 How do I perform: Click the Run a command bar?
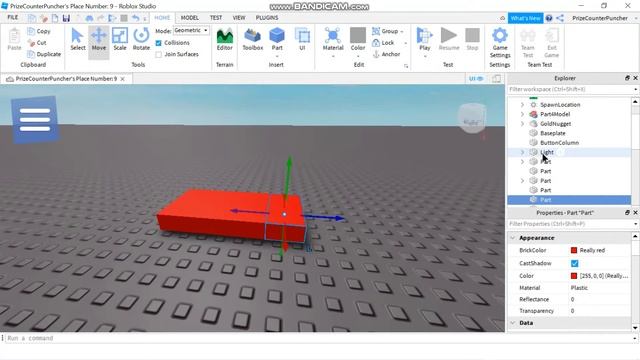click(318, 338)
